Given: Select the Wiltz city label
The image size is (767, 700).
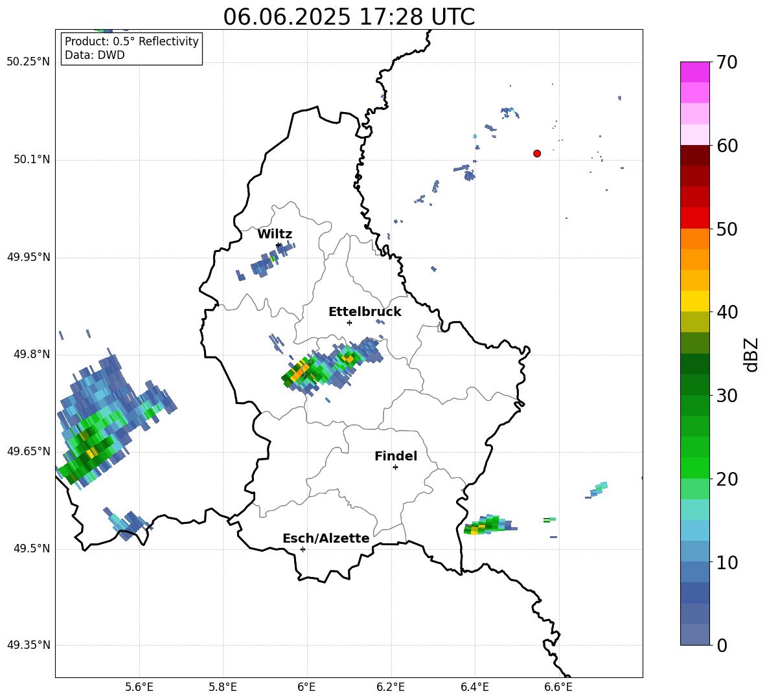Looking at the screenshot, I should click(275, 234).
